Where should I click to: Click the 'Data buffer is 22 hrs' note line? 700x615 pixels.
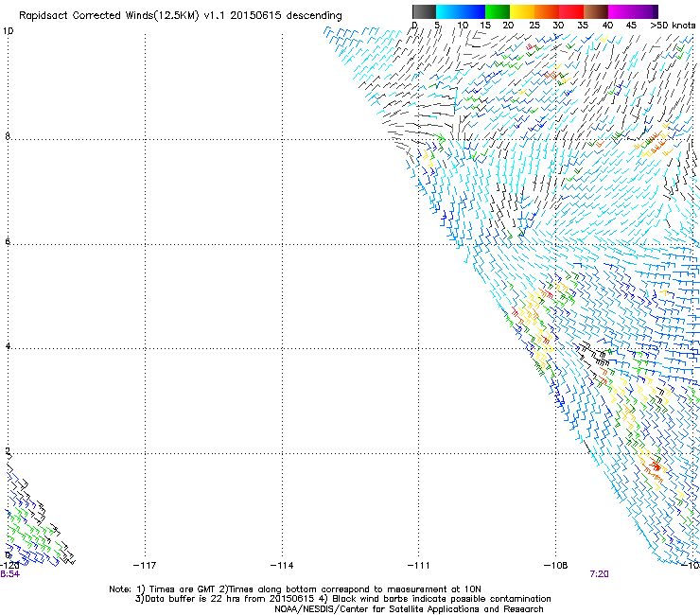pos(342,599)
